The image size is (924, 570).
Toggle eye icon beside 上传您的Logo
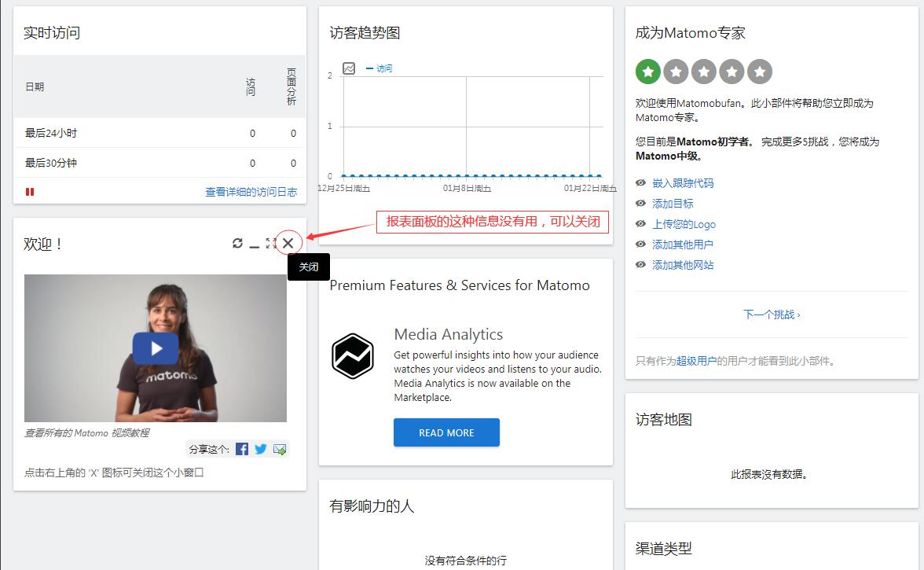pyautogui.click(x=640, y=223)
